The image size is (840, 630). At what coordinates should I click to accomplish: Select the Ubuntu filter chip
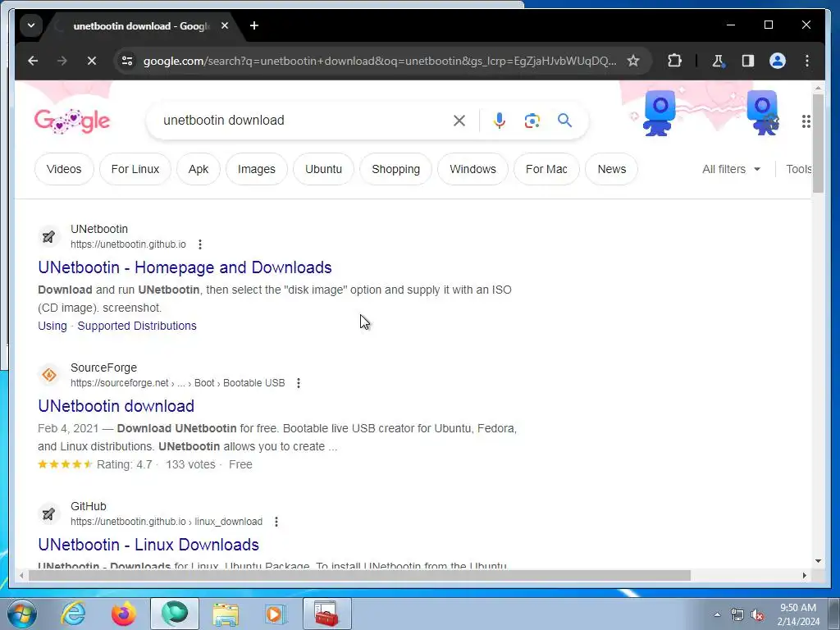323,169
